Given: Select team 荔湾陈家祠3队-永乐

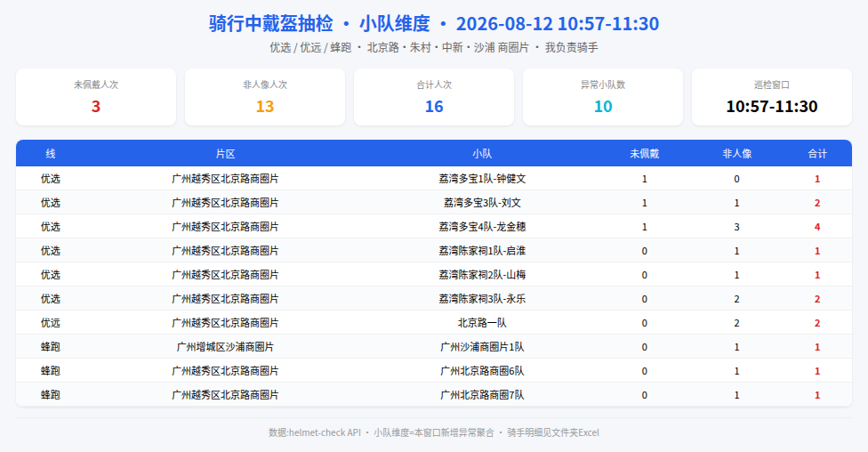Looking at the screenshot, I should (x=482, y=299).
